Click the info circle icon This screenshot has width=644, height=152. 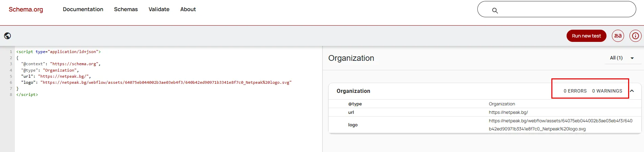click(x=635, y=36)
